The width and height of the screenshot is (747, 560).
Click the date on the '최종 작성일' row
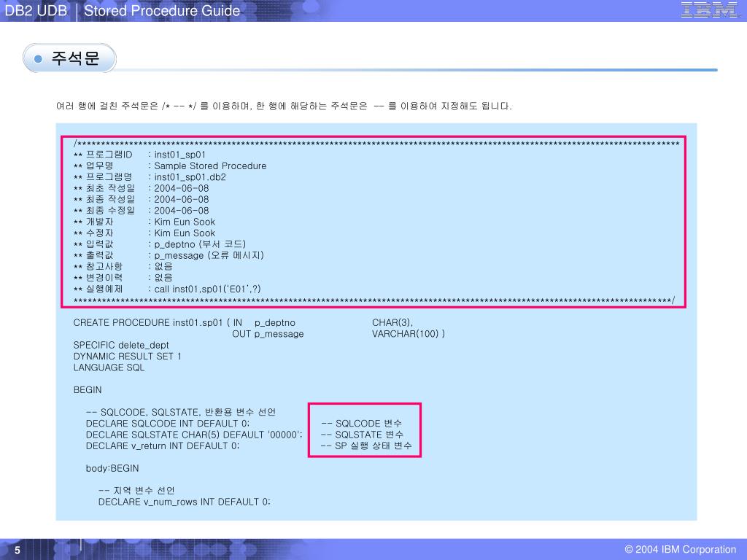coord(181,200)
